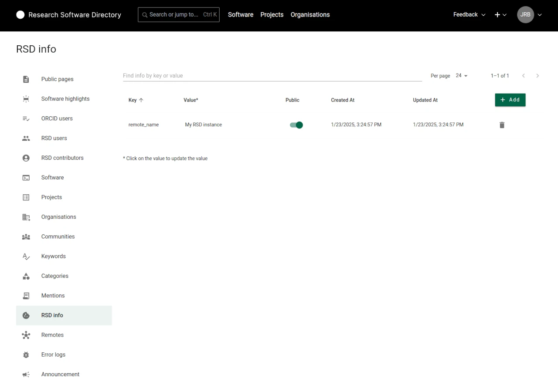This screenshot has height=392, width=558.
Task: Toggle the Public switch for remote_name
Action: point(296,125)
